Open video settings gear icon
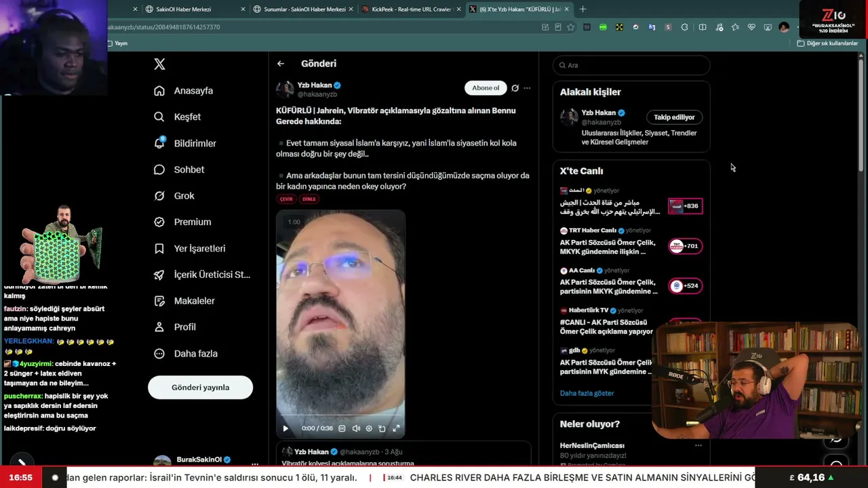Image resolution: width=868 pixels, height=488 pixels. click(369, 428)
